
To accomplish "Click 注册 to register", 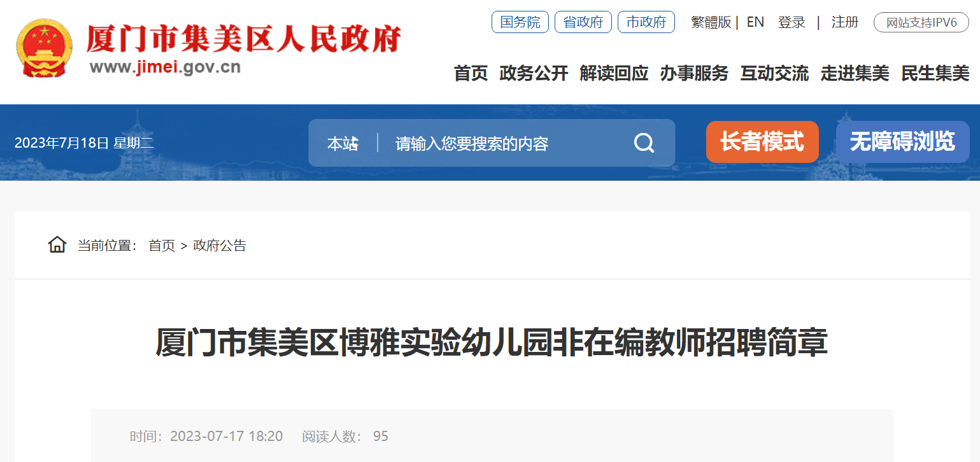I will [x=845, y=22].
